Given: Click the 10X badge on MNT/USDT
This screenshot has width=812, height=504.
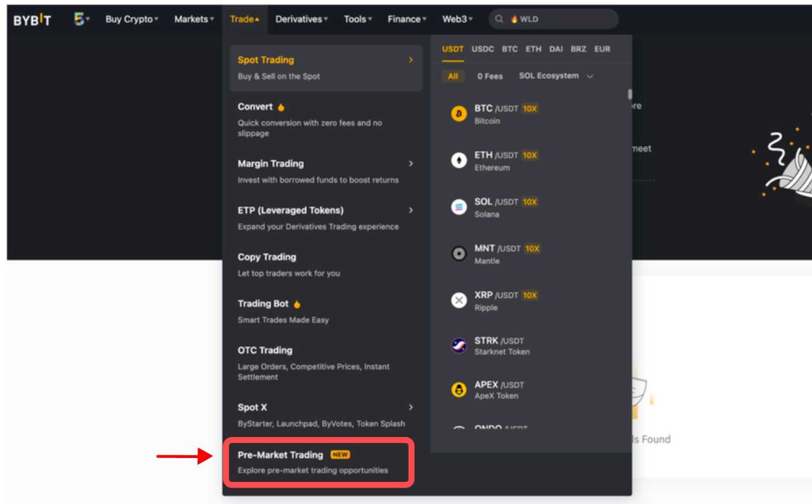Looking at the screenshot, I should click(532, 248).
